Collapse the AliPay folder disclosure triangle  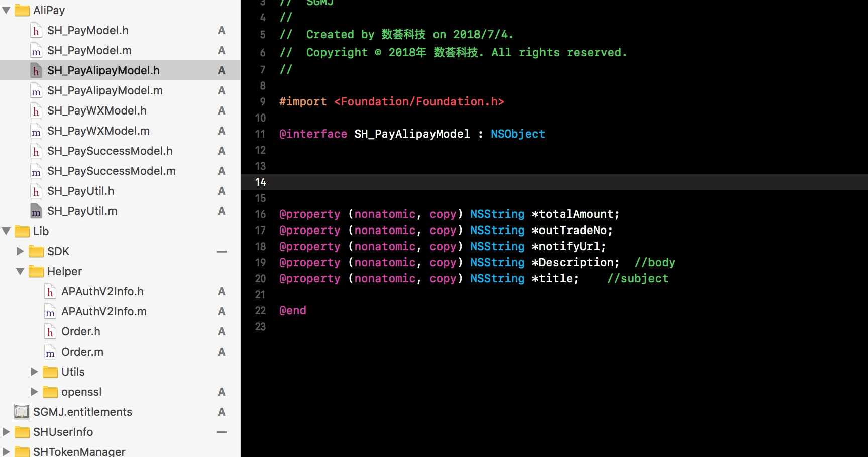click(x=7, y=10)
